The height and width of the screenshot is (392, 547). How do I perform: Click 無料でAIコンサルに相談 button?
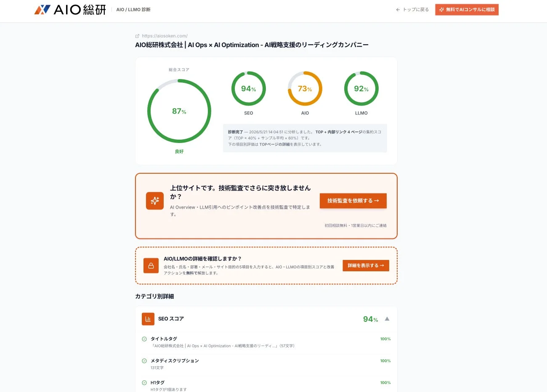click(467, 10)
